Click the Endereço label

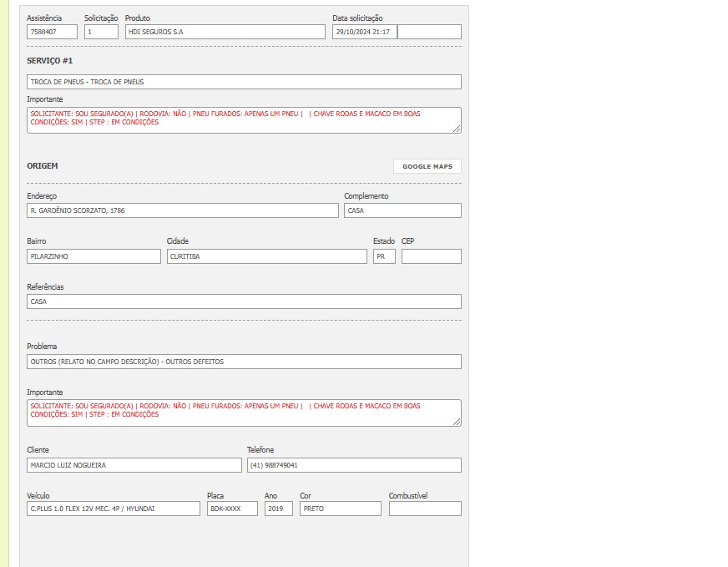point(42,196)
